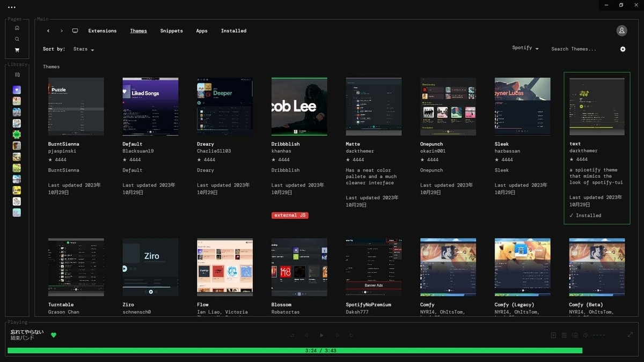Screen dimensions: 644x362
Task: Switch to the Snippets tab
Action: click(171, 31)
